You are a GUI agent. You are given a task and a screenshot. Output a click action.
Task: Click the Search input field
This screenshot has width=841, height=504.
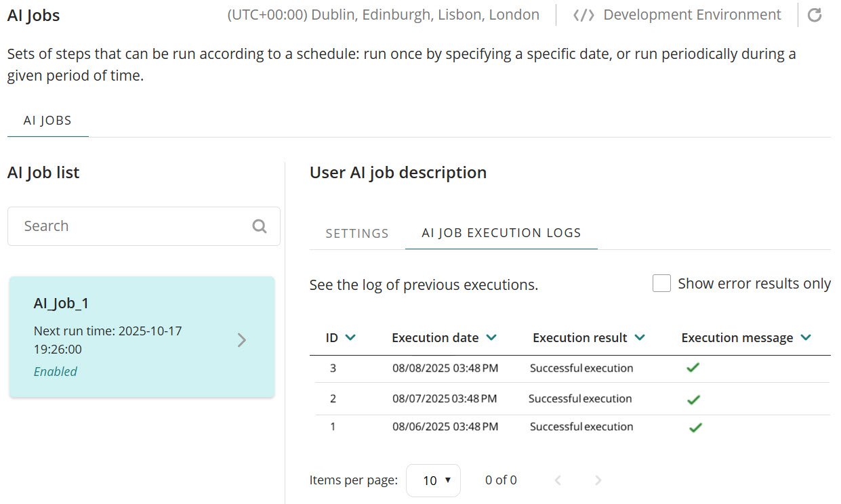click(132, 226)
